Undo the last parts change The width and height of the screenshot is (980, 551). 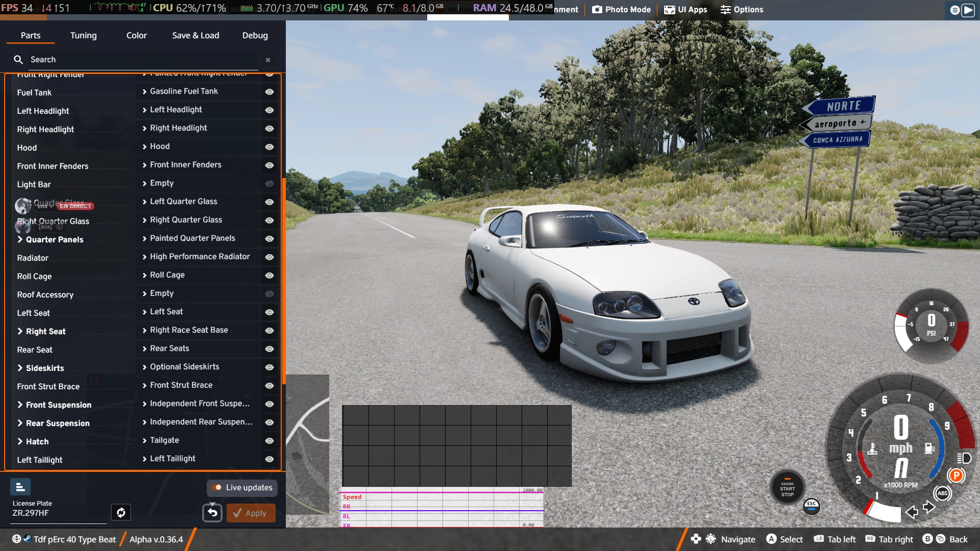pos(212,513)
